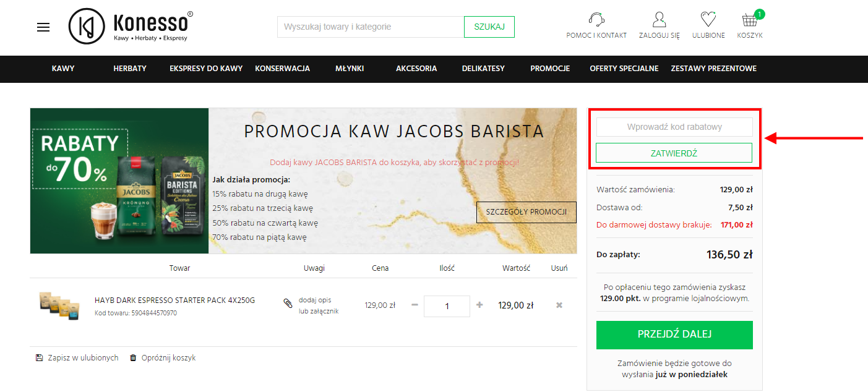Click 'Opróżnij koszyk' link
This screenshot has width=868, height=392.
click(168, 358)
